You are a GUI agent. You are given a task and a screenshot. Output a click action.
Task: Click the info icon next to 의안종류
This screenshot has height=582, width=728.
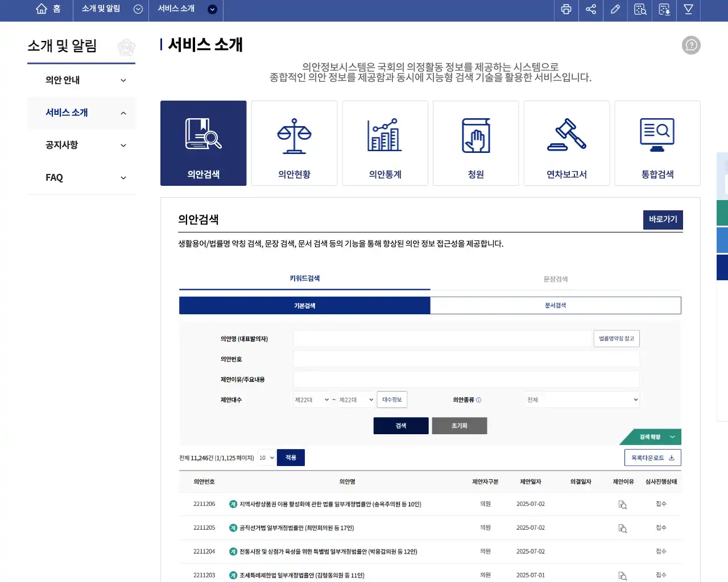click(478, 400)
